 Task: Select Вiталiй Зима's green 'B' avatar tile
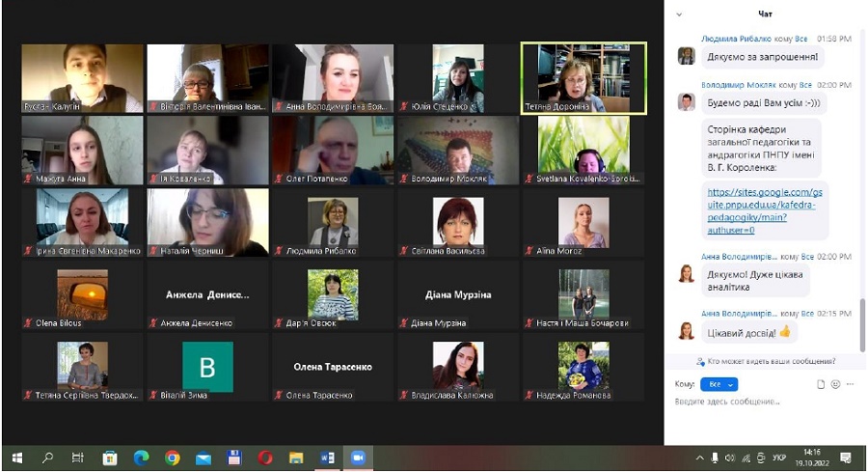[x=207, y=367]
